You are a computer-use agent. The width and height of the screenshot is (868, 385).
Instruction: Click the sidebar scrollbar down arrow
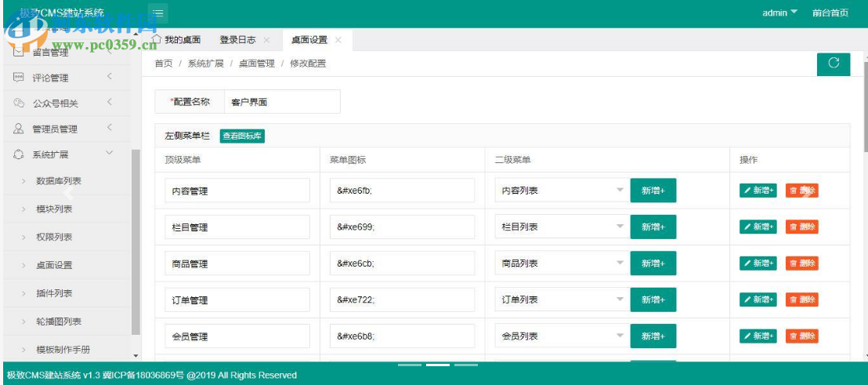click(136, 356)
